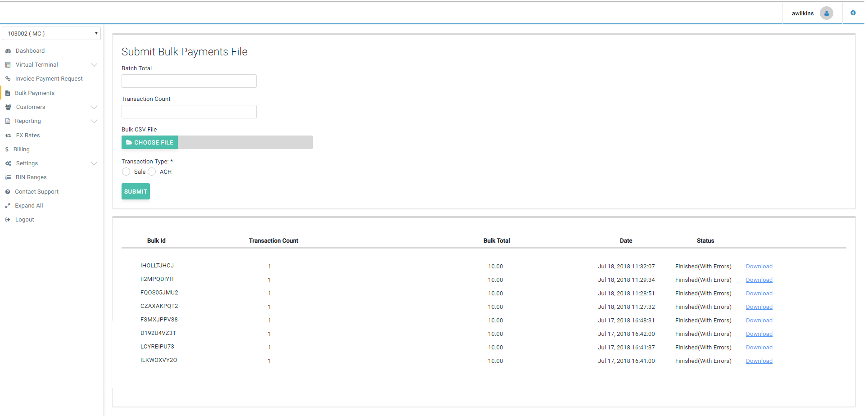Open Invoice Payment Request menu item
This screenshot has width=868, height=416.
click(49, 79)
